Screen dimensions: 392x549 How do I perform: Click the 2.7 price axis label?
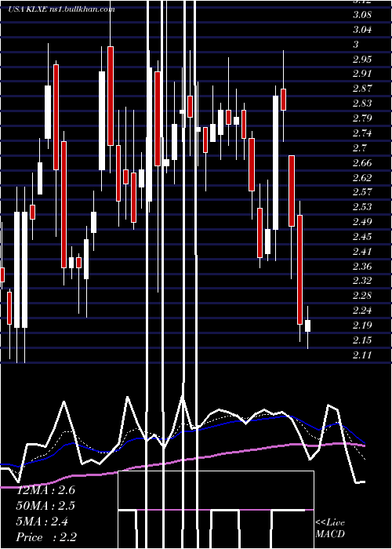point(359,148)
